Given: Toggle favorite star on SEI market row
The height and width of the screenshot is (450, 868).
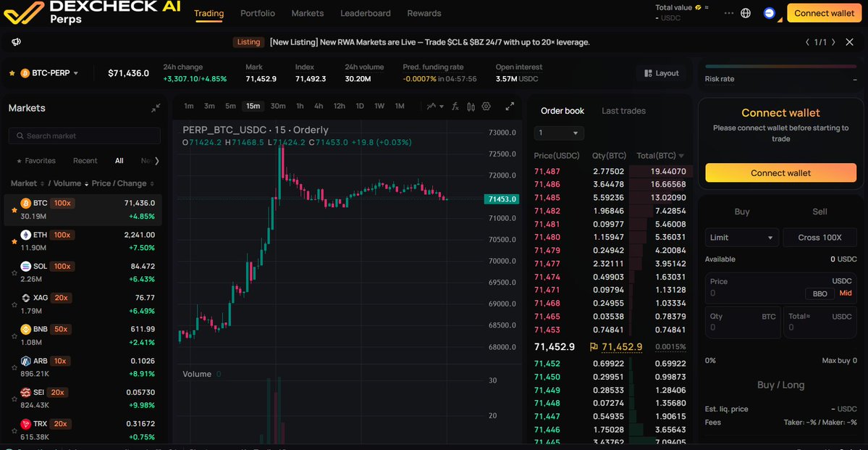Looking at the screenshot, I should (x=13, y=399).
